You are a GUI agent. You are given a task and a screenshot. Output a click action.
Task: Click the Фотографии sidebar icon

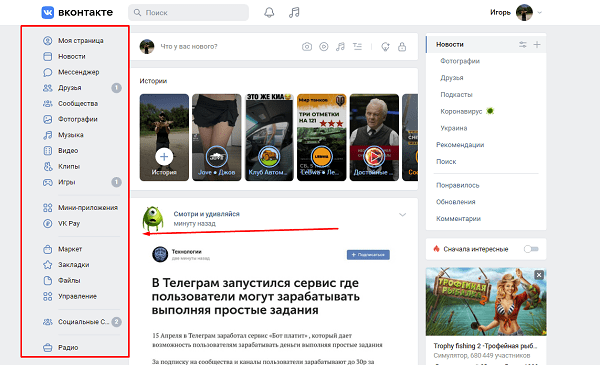click(x=47, y=119)
